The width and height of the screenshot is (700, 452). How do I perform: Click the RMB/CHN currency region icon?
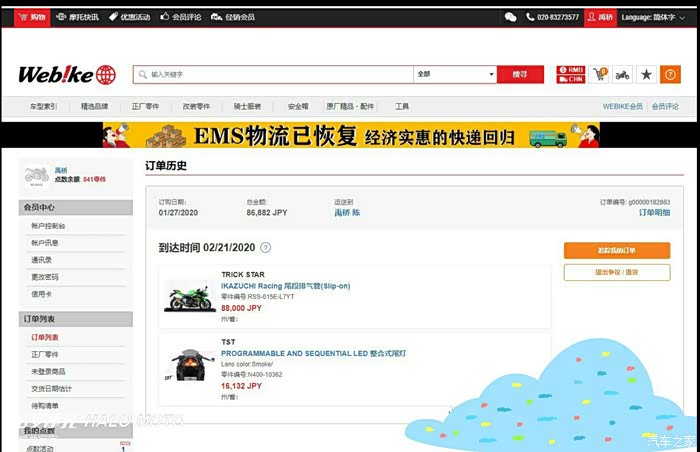[571, 75]
